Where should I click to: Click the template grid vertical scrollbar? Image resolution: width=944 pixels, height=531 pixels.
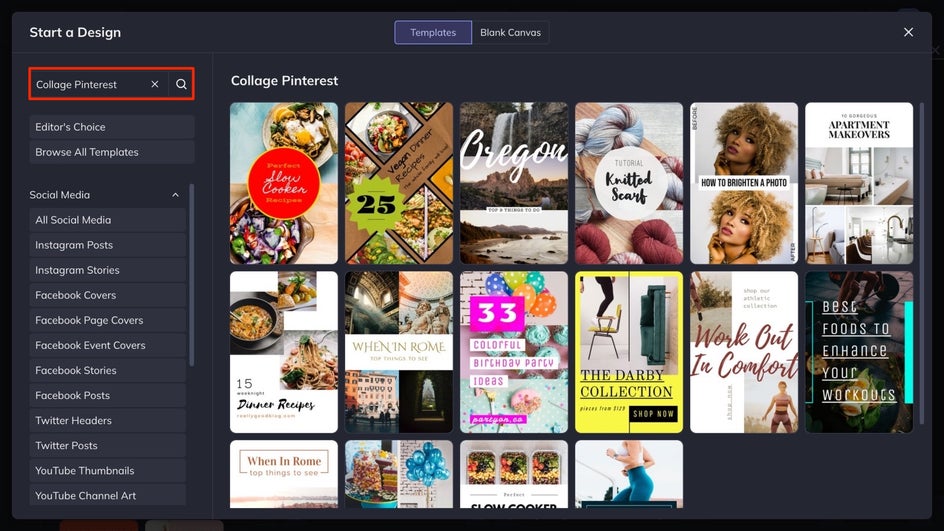click(x=921, y=263)
